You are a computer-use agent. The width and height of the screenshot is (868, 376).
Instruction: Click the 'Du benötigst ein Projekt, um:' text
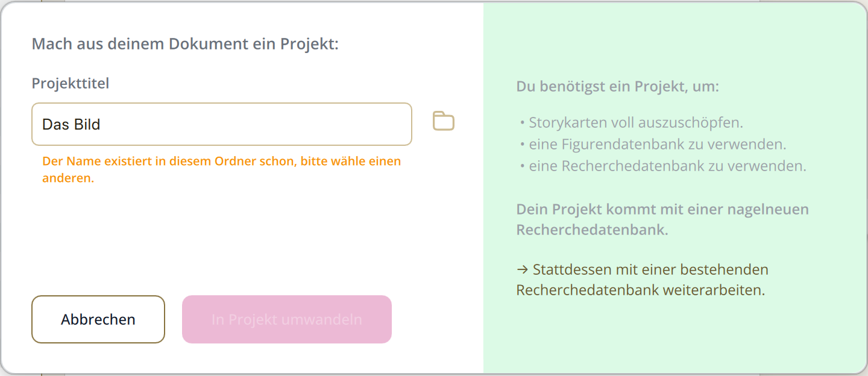point(618,87)
